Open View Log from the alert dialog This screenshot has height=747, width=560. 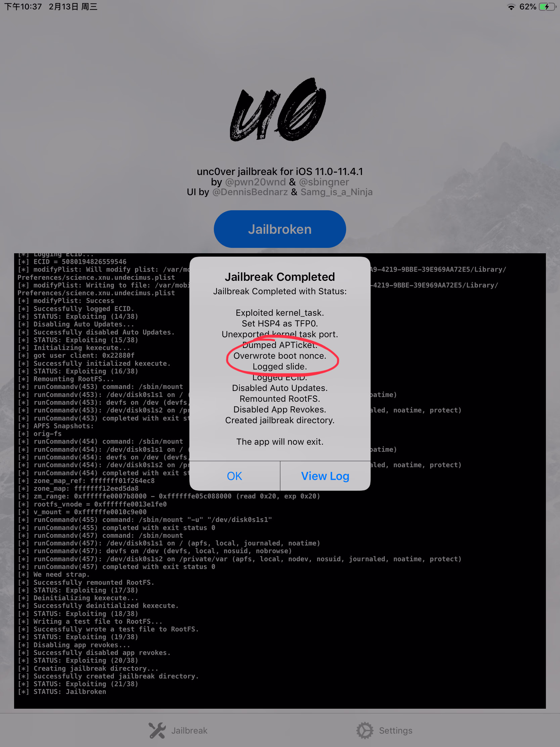click(325, 476)
